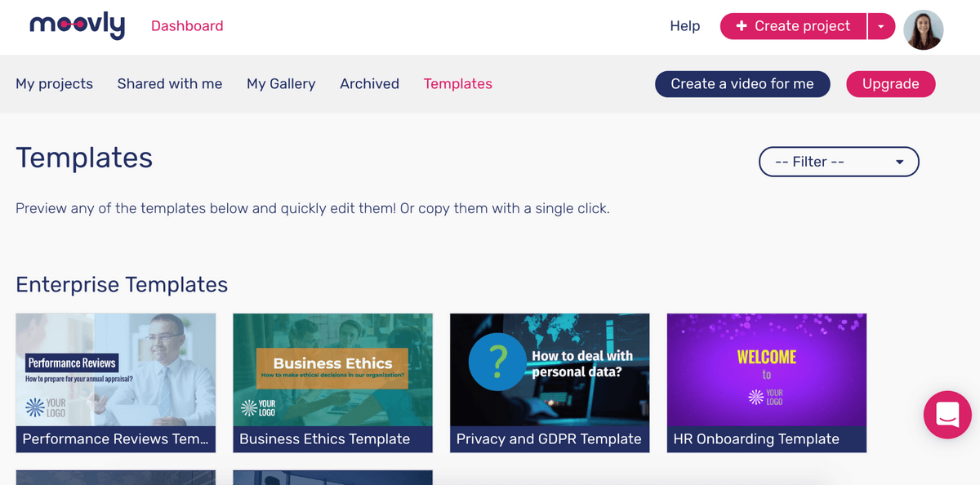This screenshot has width=980, height=485.
Task: Click Create a video for me button
Action: [x=742, y=84]
